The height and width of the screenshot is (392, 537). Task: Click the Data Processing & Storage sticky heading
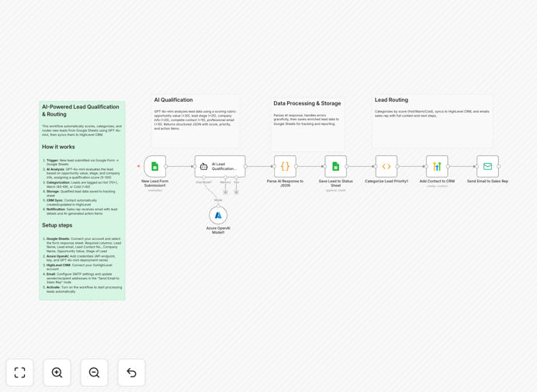click(307, 103)
